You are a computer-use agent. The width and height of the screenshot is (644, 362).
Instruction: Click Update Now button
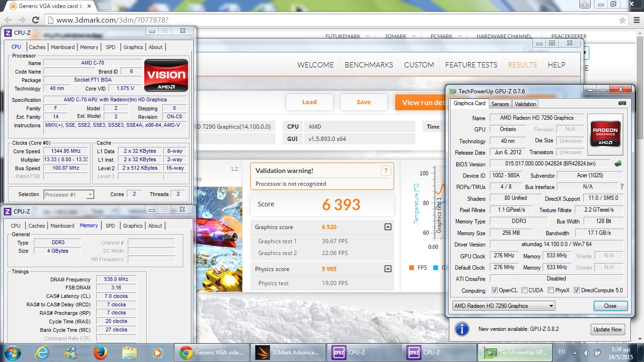pyautogui.click(x=607, y=329)
